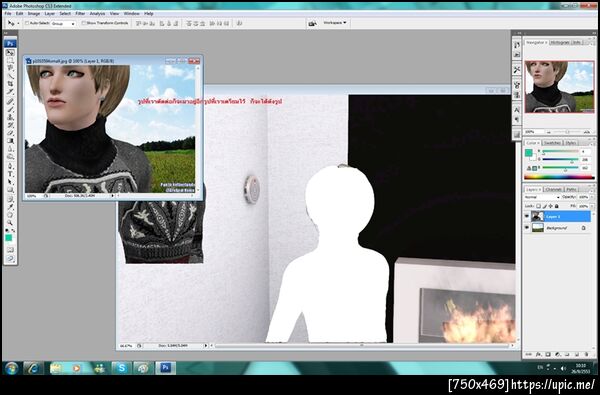600x395 pixels.
Task: Select the Gradient tool
Action: click(10, 140)
